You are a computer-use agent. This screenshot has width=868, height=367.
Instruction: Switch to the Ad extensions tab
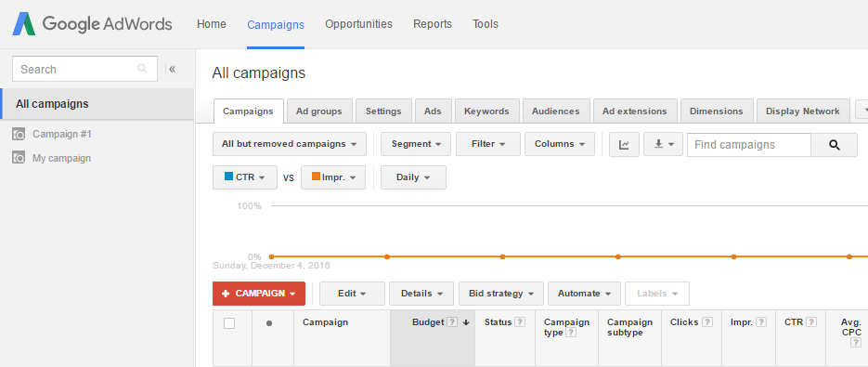point(634,111)
